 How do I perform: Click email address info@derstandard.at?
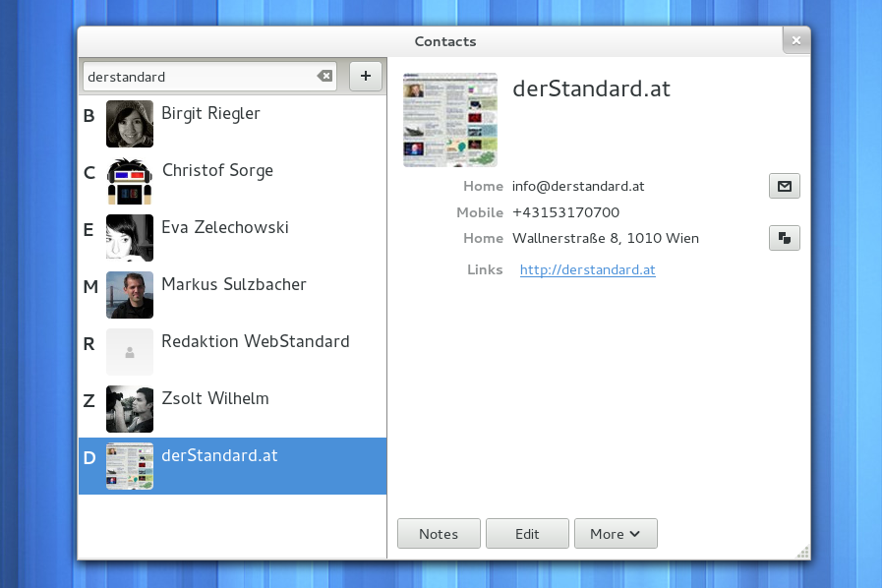pos(578,186)
